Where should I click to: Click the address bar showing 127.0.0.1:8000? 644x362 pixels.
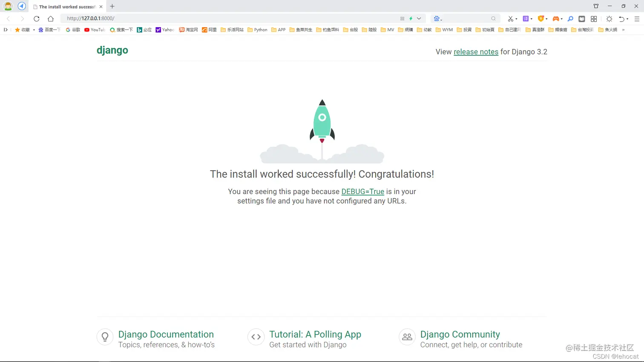point(230,19)
